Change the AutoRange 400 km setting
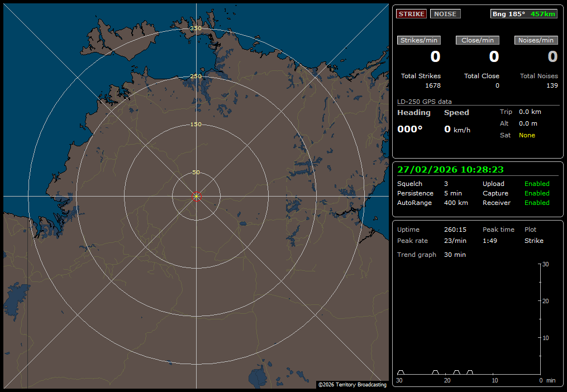567x392 pixels. (x=456, y=203)
